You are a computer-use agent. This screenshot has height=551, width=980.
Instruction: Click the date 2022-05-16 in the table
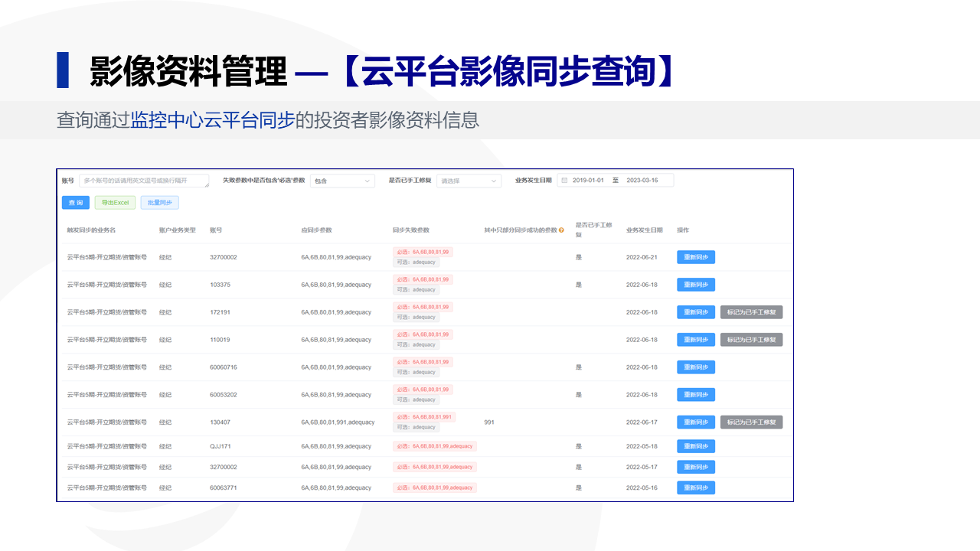[642, 487]
